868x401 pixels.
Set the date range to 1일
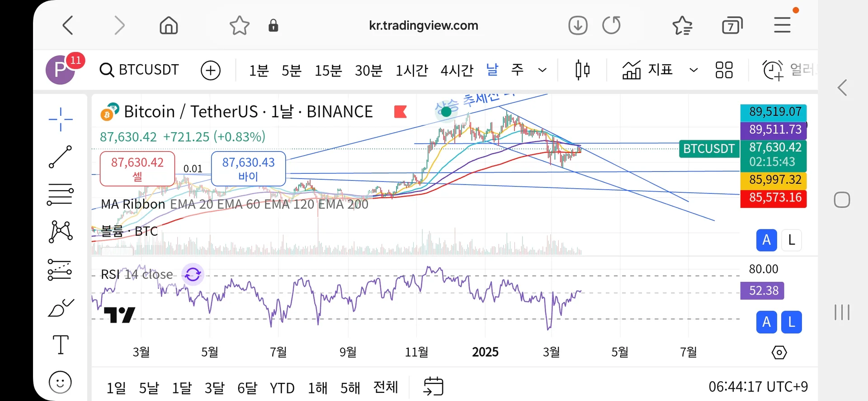tap(116, 388)
